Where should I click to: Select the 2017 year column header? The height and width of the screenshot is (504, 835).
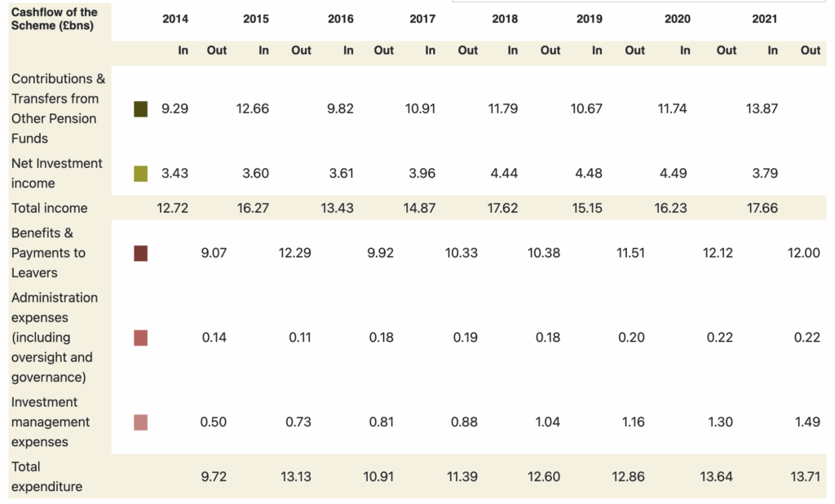(422, 19)
